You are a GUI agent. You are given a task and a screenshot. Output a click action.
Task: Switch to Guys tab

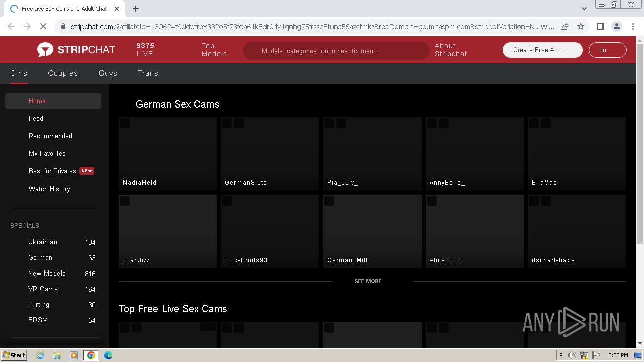108,73
